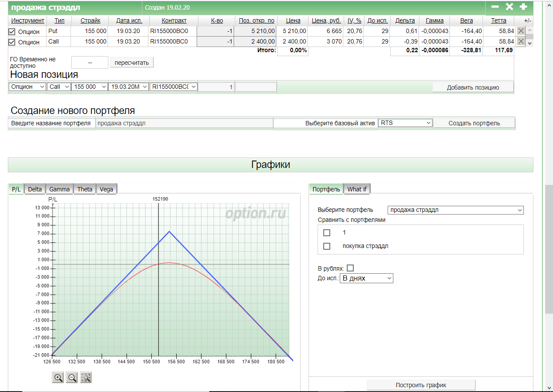Reset chart zoom to fit
This screenshot has width=553, height=392.
[x=86, y=378]
